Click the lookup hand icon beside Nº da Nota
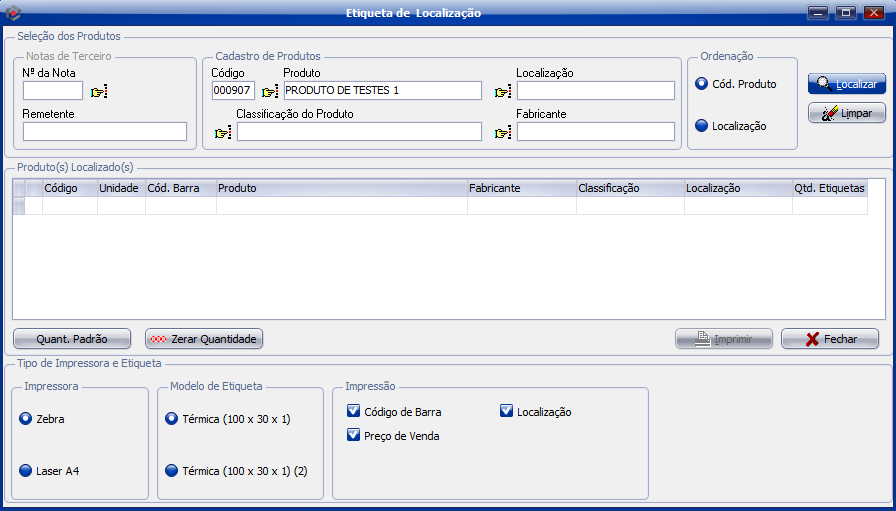The image size is (896, 511). click(98, 92)
